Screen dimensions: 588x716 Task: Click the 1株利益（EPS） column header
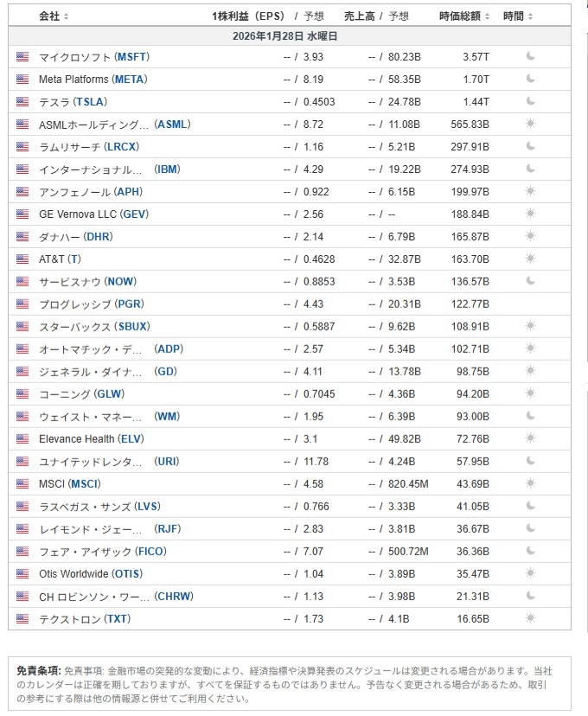coord(248,16)
